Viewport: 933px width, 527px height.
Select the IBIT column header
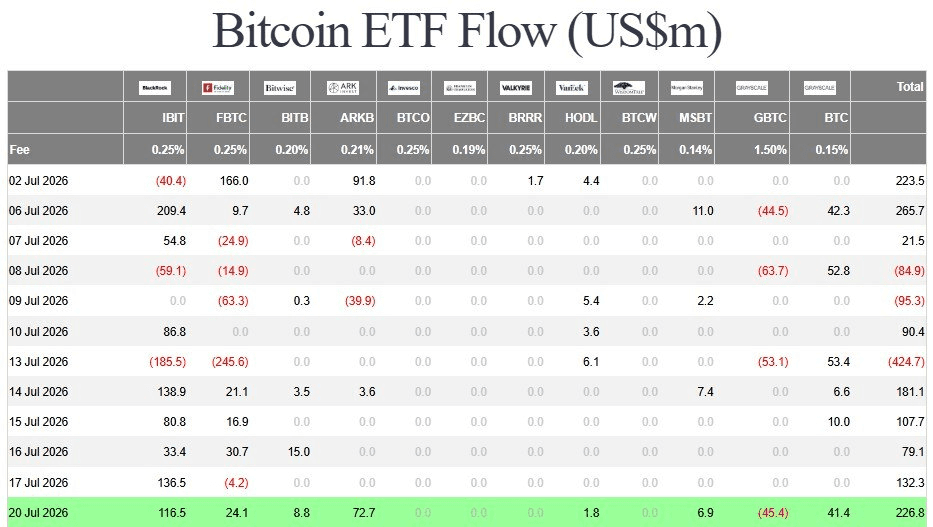(x=173, y=118)
